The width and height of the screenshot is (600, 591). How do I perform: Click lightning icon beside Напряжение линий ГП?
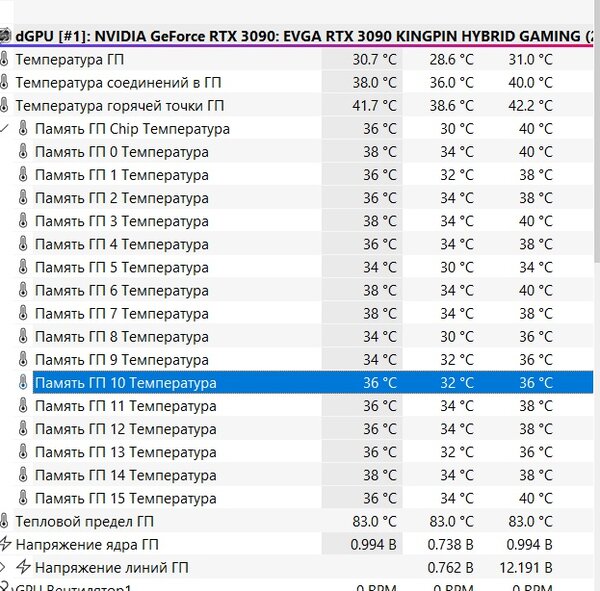23,567
